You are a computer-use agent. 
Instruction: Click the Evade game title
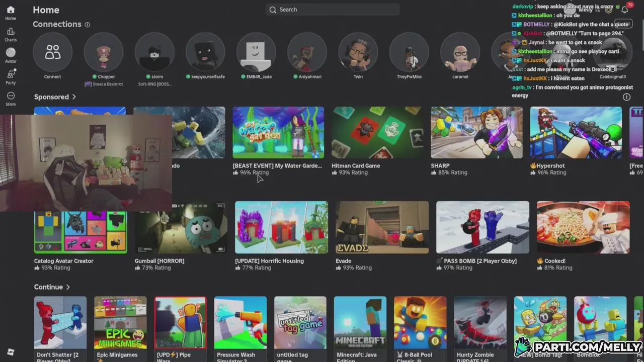pyautogui.click(x=344, y=261)
